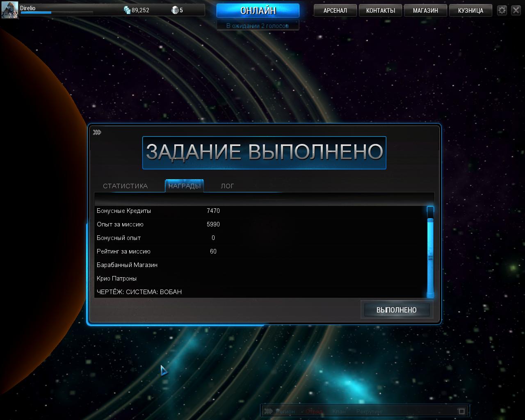Click the credits icon next to 89,252
The height and width of the screenshot is (420, 525).
coord(127,10)
